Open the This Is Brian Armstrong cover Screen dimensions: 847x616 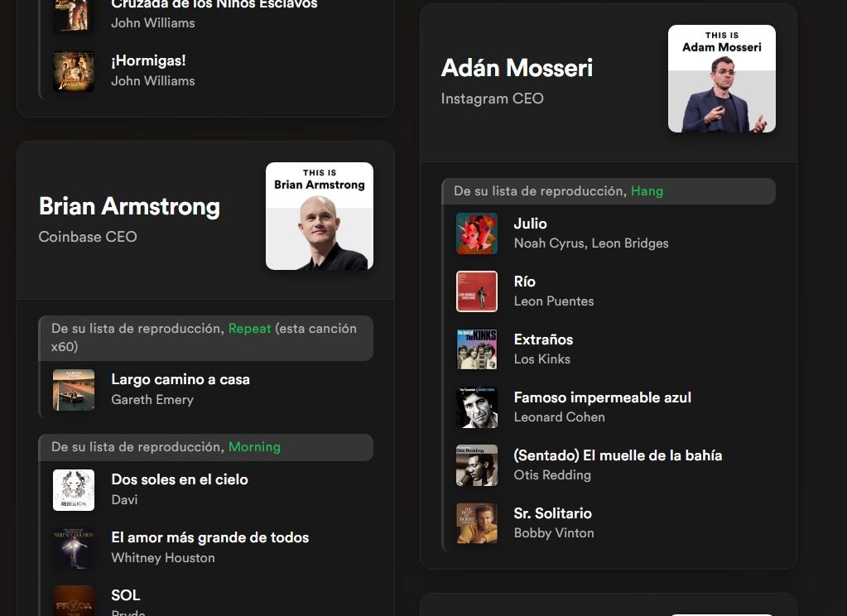click(320, 216)
